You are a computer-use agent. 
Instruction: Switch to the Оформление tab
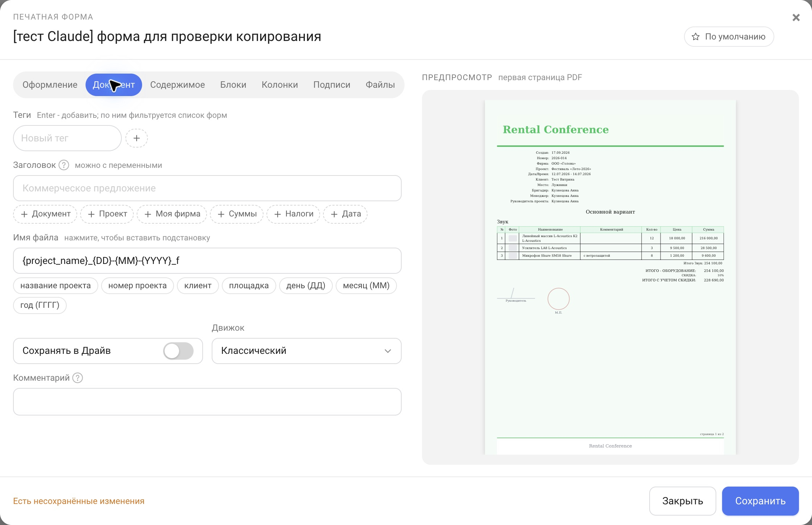click(x=50, y=85)
